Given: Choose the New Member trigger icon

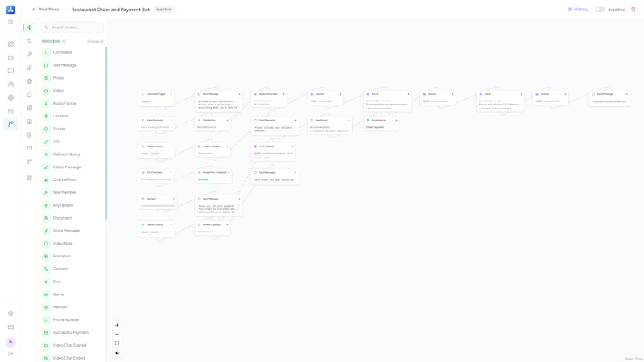Looking at the screenshot, I should point(46,192).
